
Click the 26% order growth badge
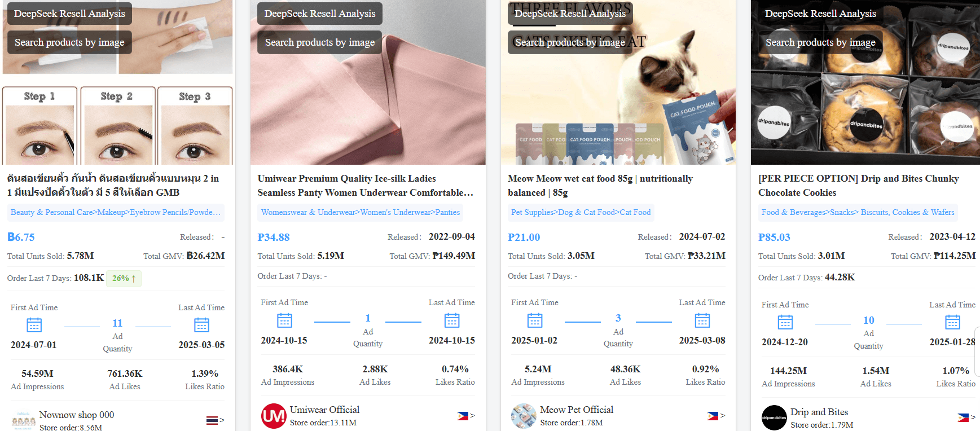[x=124, y=278]
